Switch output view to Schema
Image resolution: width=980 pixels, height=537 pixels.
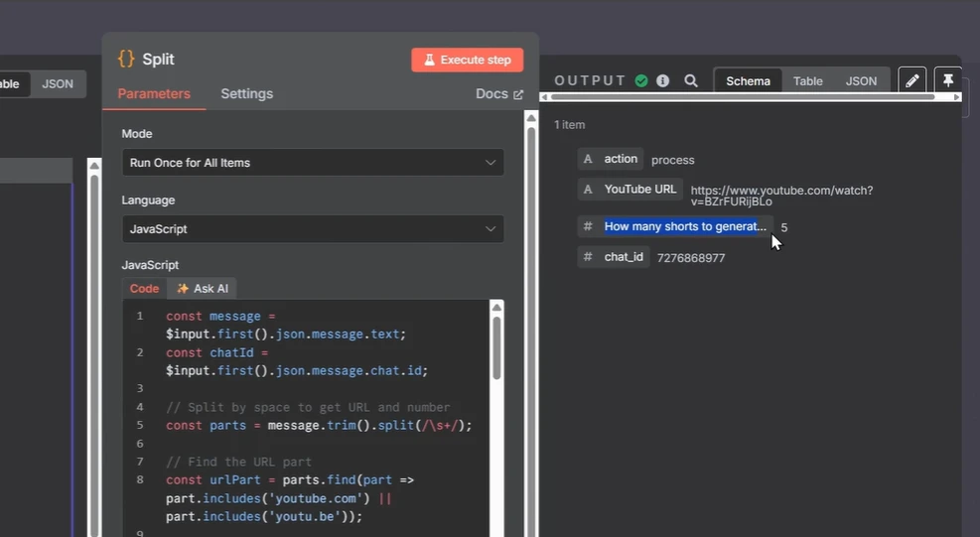[748, 81]
